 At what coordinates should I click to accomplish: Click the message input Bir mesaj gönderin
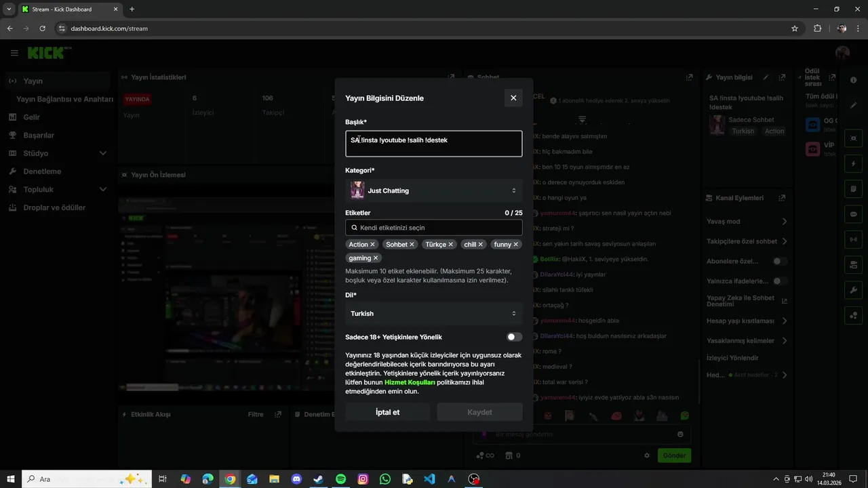(x=583, y=434)
